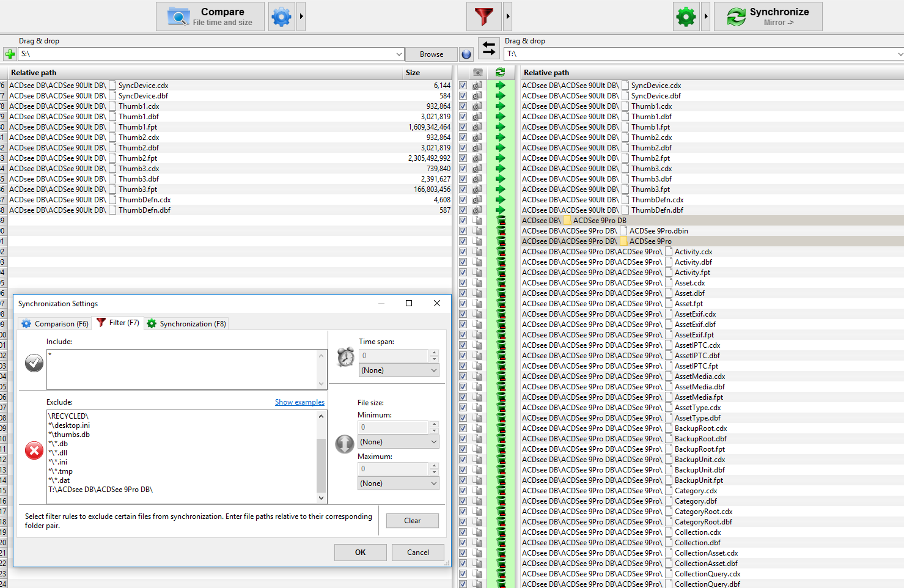This screenshot has height=588, width=904.
Task: Click the Browse button for left folder
Action: tap(432, 54)
